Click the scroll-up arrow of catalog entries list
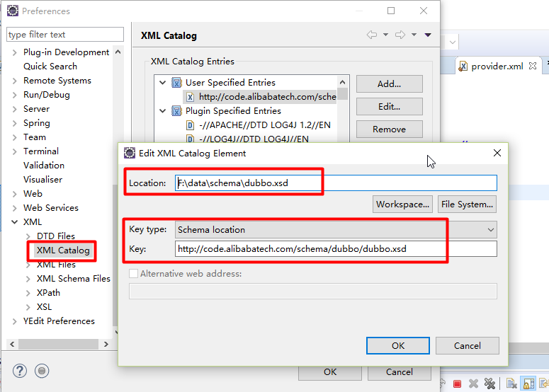Screen dimensions: 549x392 coord(342,82)
